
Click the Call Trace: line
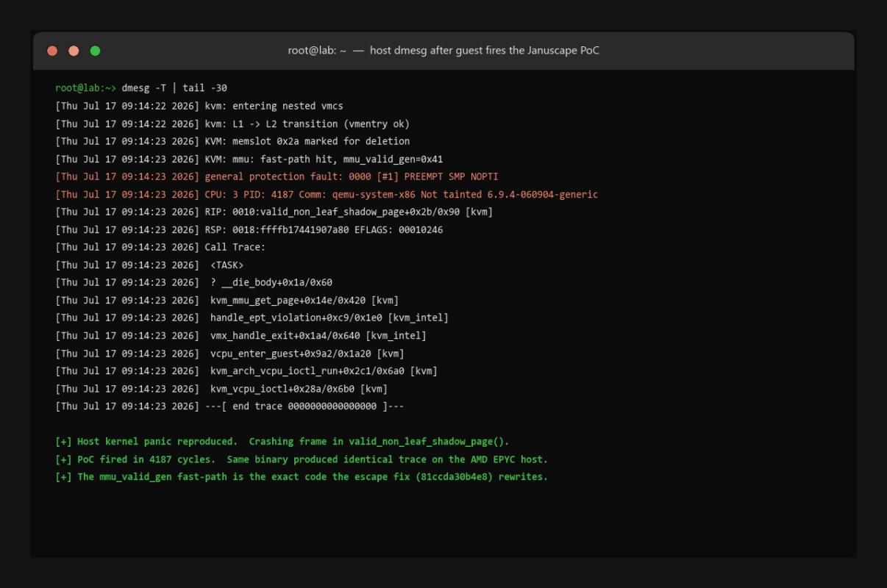click(160, 247)
